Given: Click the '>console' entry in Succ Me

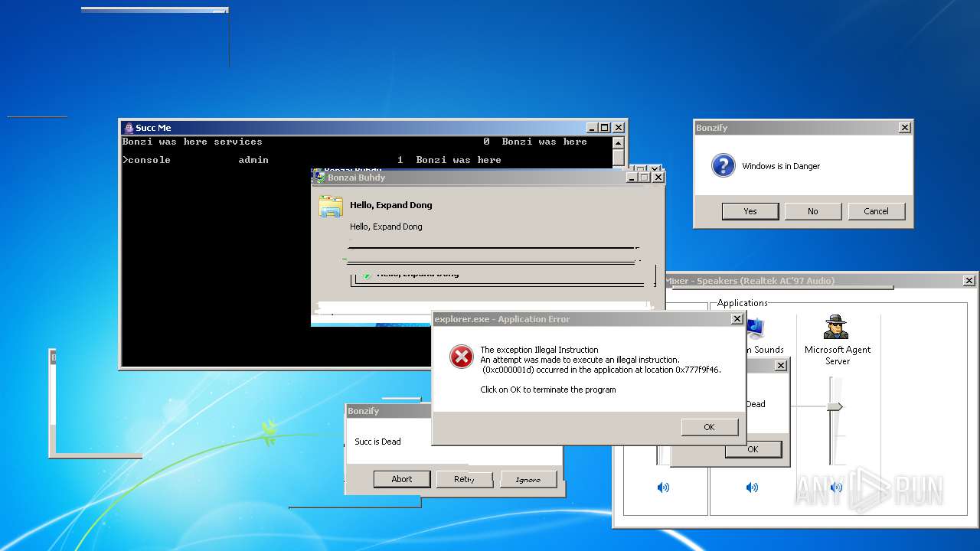Looking at the screenshot, I should (146, 160).
